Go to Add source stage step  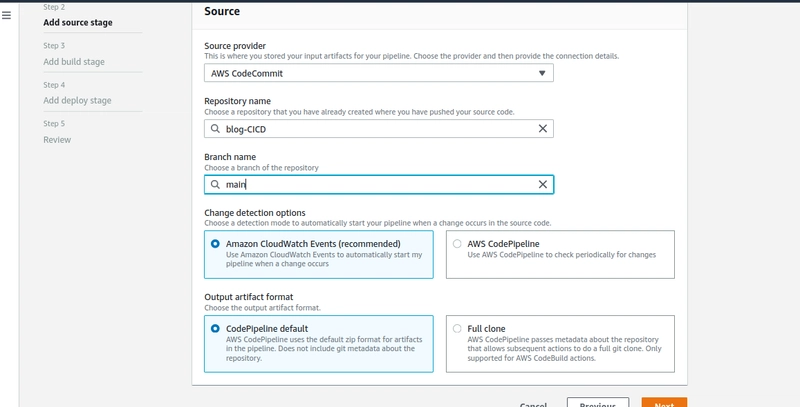click(77, 22)
